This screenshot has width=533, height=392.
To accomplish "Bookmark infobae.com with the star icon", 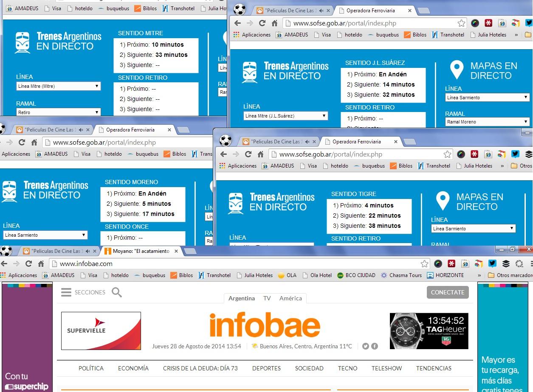I will (424, 263).
